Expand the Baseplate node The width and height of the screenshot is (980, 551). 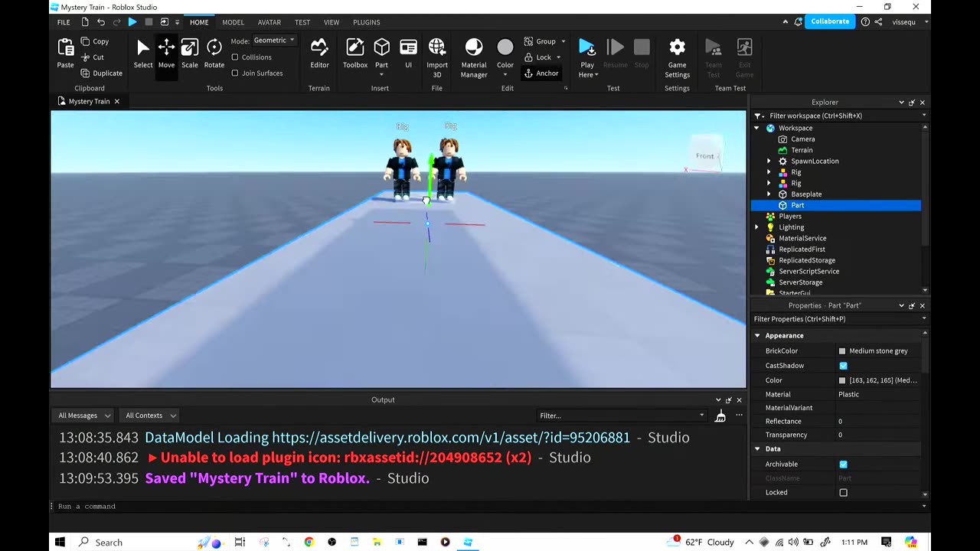tap(769, 194)
